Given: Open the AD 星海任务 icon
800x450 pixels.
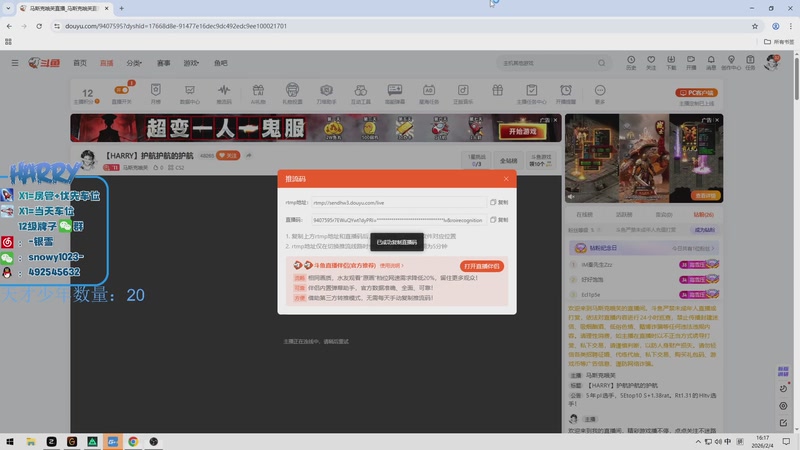Looking at the screenshot, I should pyautogui.click(x=429, y=90).
